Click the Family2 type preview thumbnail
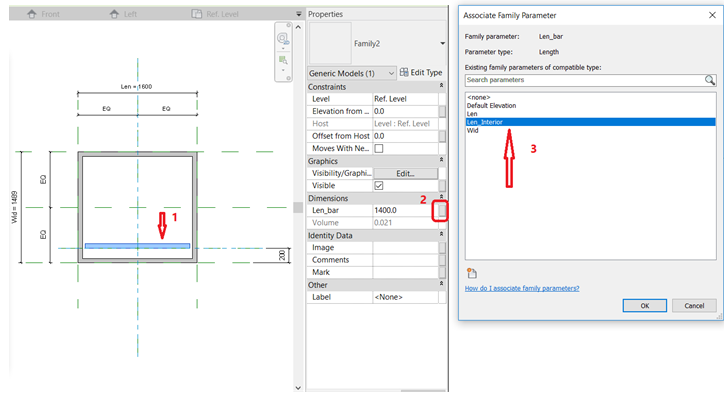 point(330,43)
